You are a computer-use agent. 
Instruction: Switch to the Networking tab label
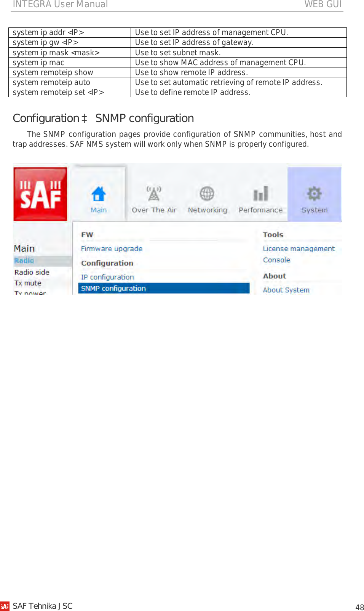pyautogui.click(x=208, y=210)
